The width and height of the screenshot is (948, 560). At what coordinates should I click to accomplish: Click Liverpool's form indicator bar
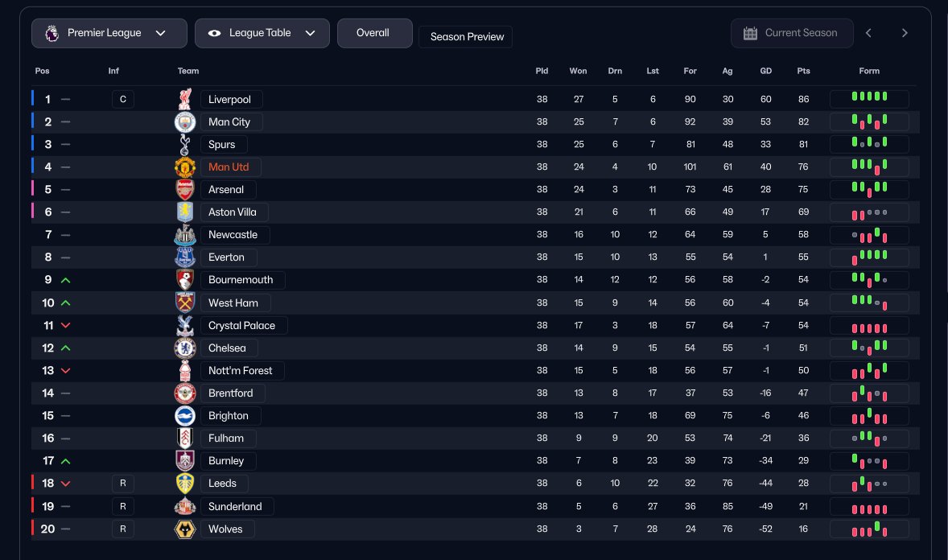pos(869,100)
